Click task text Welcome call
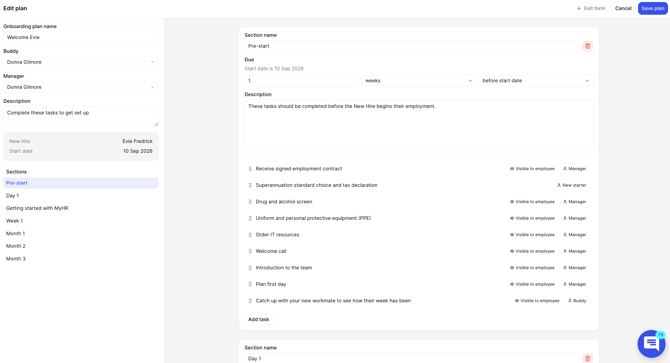This screenshot has height=363, width=670. click(271, 251)
